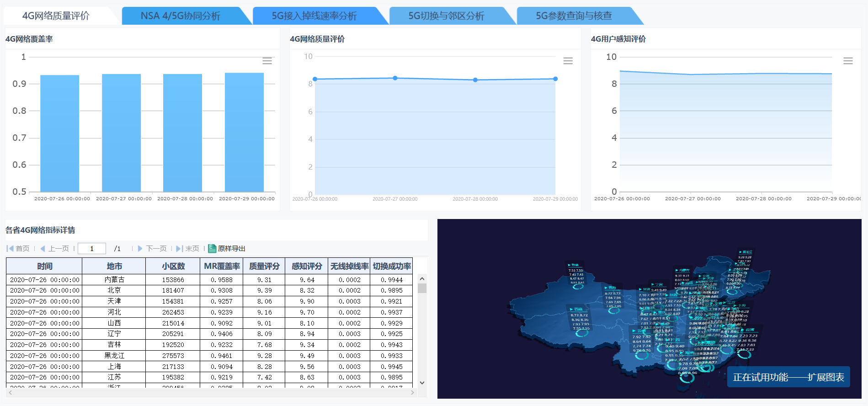
Task: Click the table's horizontal scrollbar right arrow
Action: coord(412,393)
